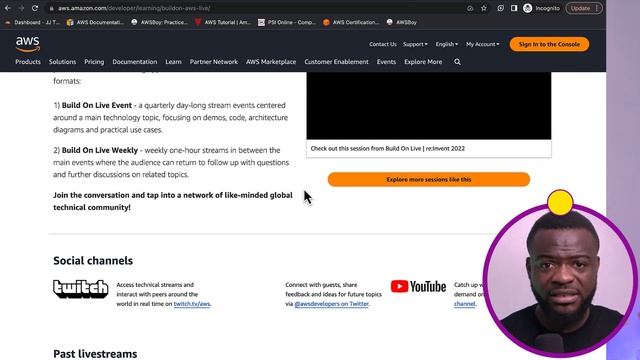Open the Dashboard bookmark
Screen dimensions: 640x360
click(33, 22)
